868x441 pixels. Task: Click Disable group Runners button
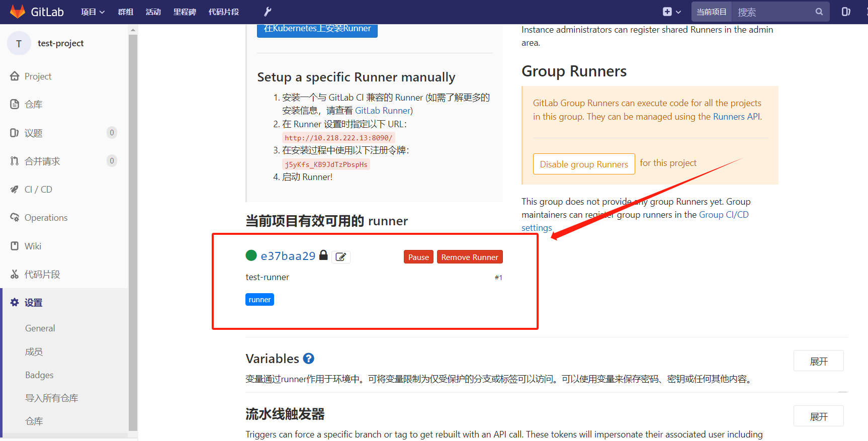point(584,164)
